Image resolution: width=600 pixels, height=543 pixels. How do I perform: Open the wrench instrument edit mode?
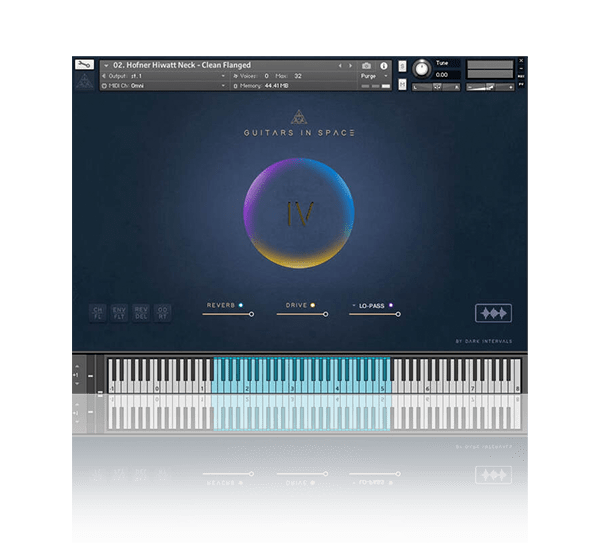point(84,64)
